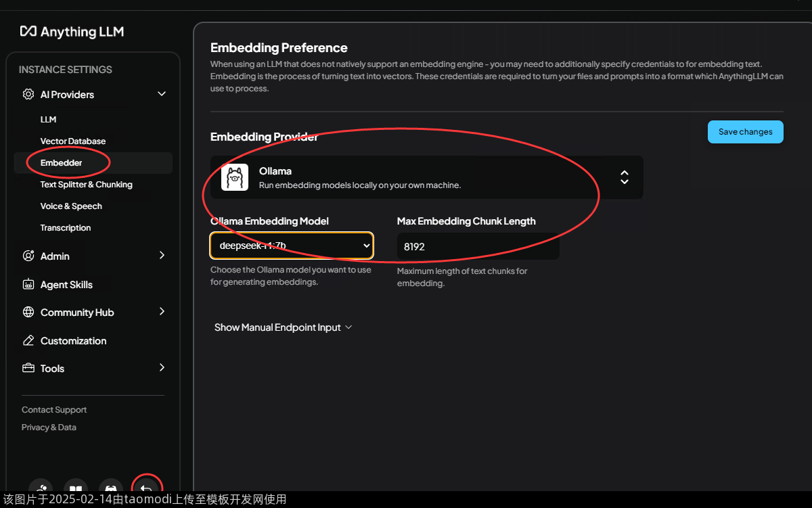Open the Ollama Embedding Model dropdown
Image resolution: width=812 pixels, height=508 pixels.
(292, 246)
